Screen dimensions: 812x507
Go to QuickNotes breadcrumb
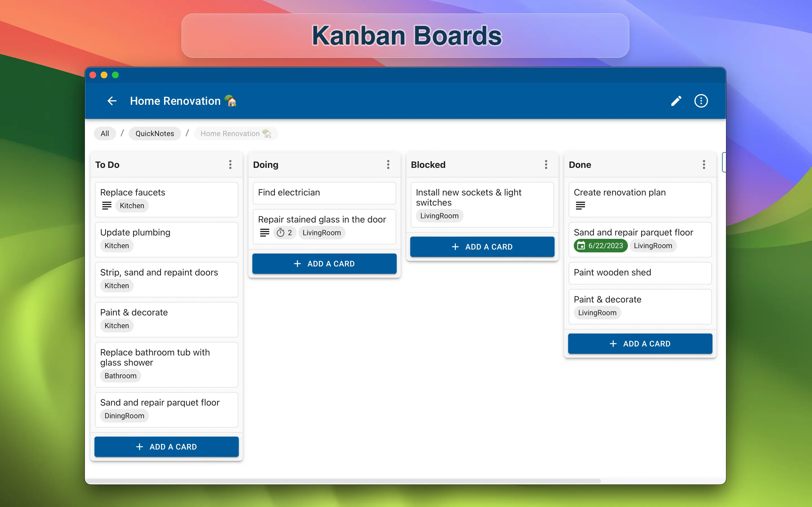click(155, 134)
